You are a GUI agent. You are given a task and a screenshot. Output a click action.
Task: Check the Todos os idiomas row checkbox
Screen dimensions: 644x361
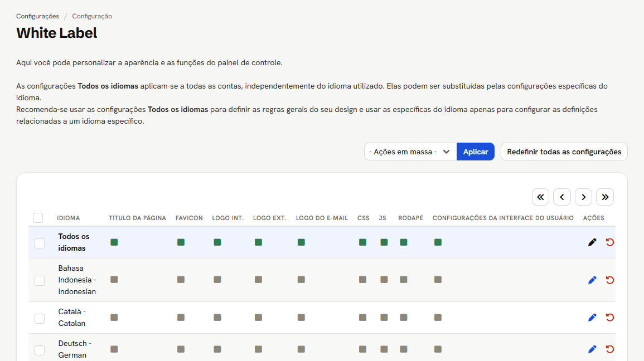tap(40, 243)
